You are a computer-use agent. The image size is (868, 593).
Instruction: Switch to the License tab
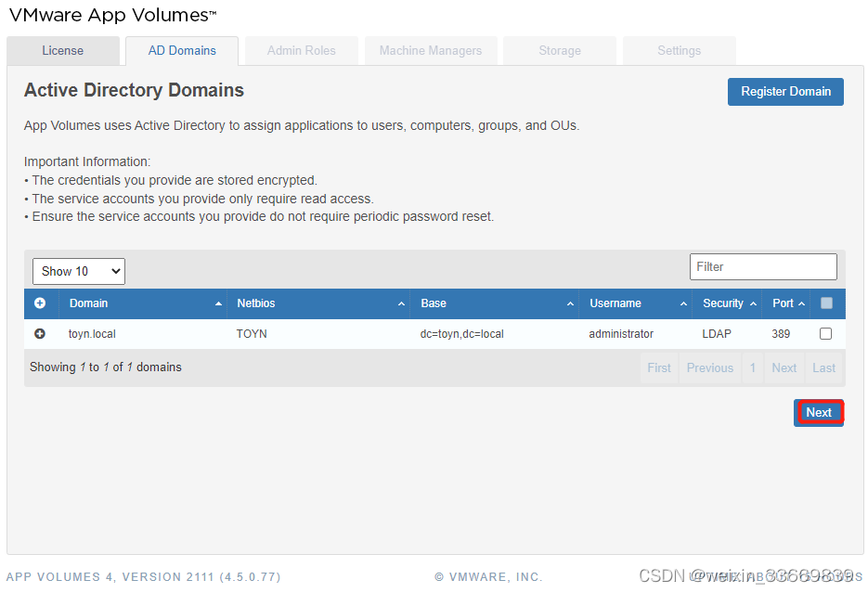coord(63,51)
